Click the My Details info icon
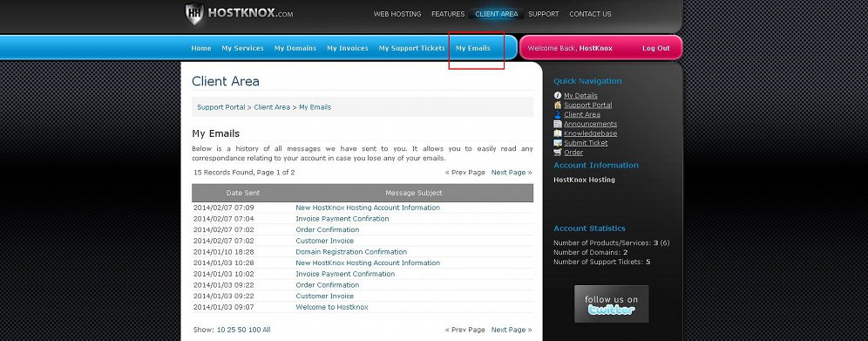 pos(558,95)
